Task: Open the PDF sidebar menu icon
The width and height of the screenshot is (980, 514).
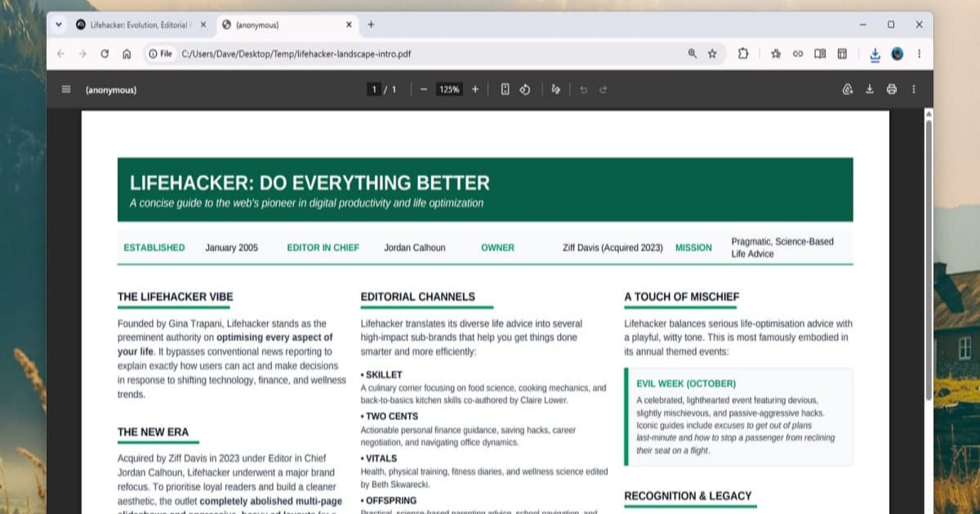Action: pos(66,90)
